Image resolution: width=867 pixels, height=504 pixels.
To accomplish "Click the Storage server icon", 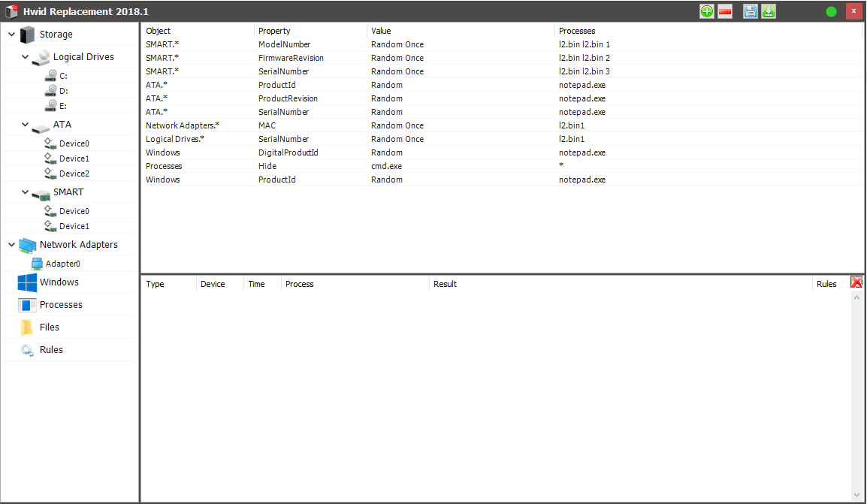I will coord(27,35).
